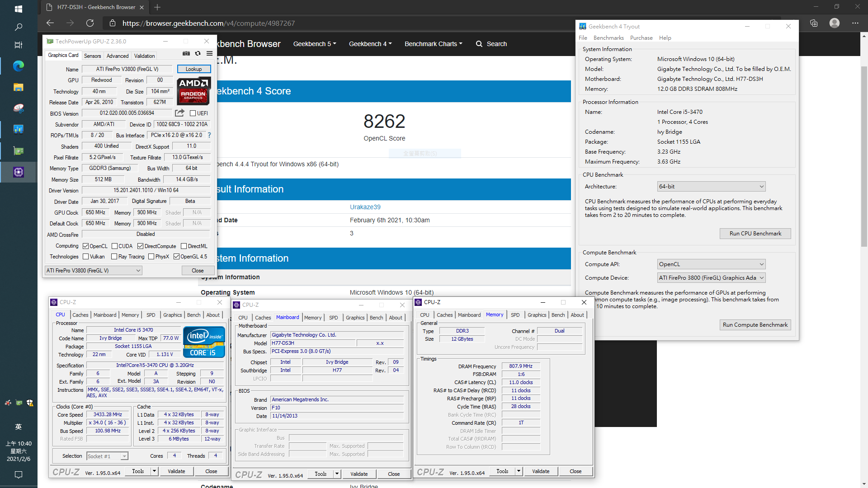Open Geekbench 4 Tryout Help menu
Image resolution: width=868 pixels, height=488 pixels.
665,38
